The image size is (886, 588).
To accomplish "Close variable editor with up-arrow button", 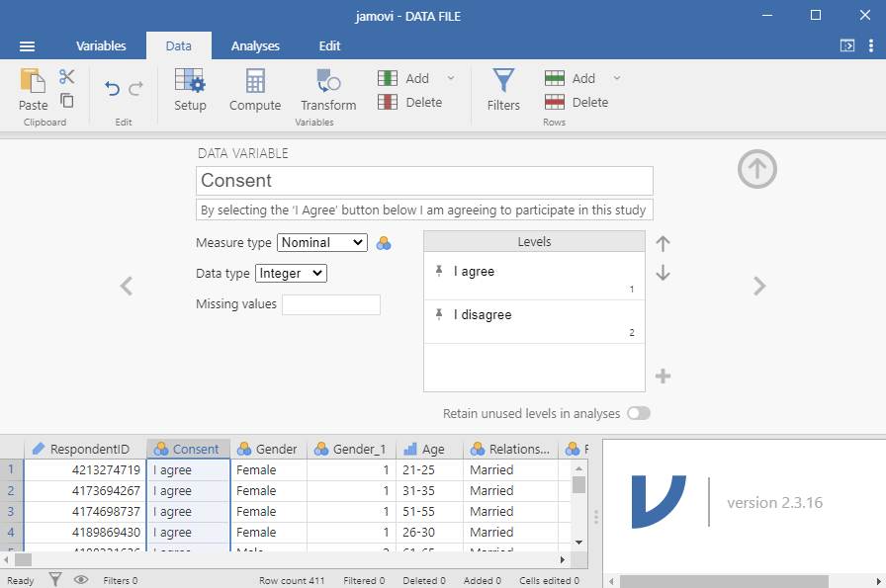I will tap(757, 169).
